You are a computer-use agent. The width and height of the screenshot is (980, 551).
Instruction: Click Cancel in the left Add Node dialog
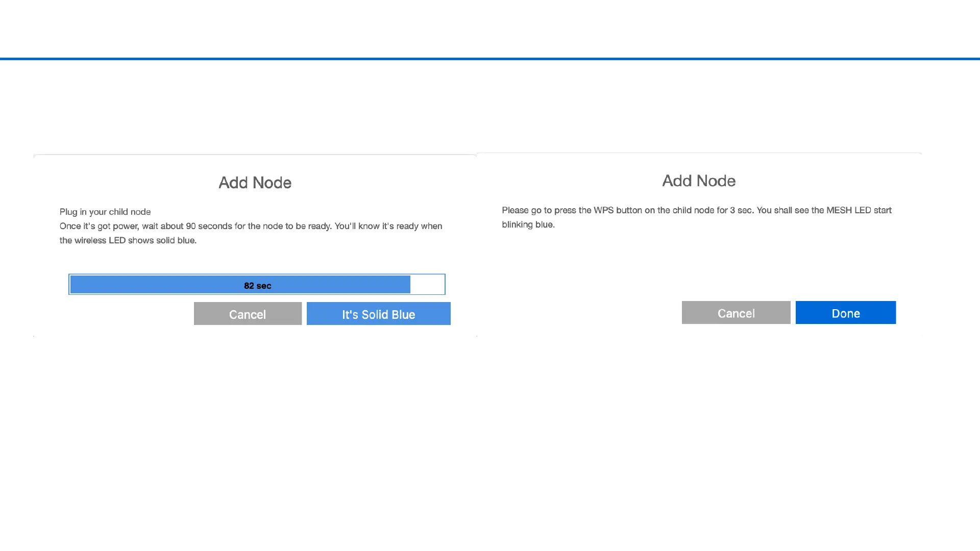pyautogui.click(x=248, y=314)
